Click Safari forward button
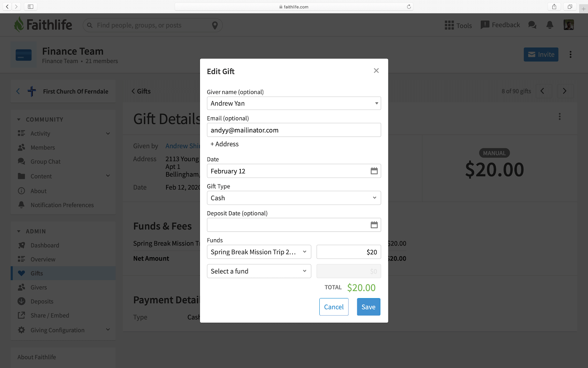 click(16, 7)
